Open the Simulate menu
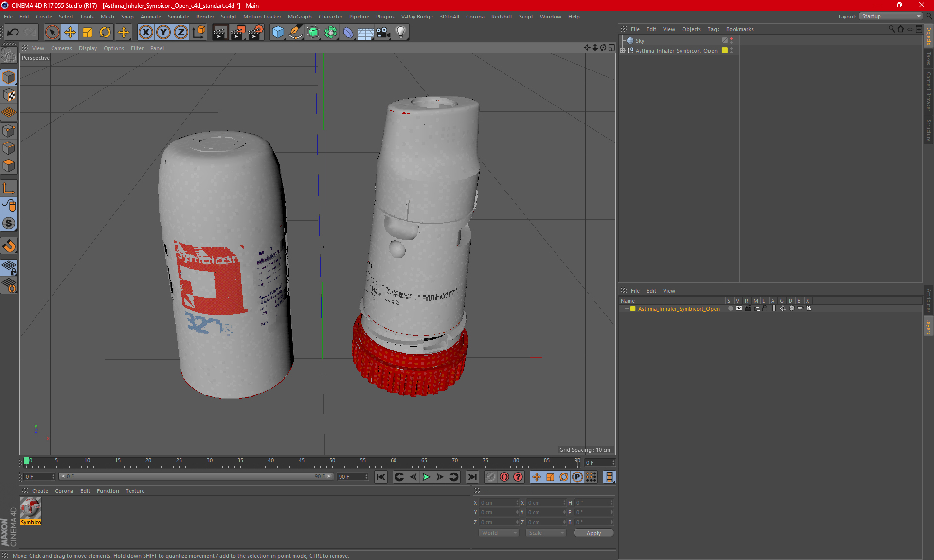The height and width of the screenshot is (560, 934). pos(179,17)
